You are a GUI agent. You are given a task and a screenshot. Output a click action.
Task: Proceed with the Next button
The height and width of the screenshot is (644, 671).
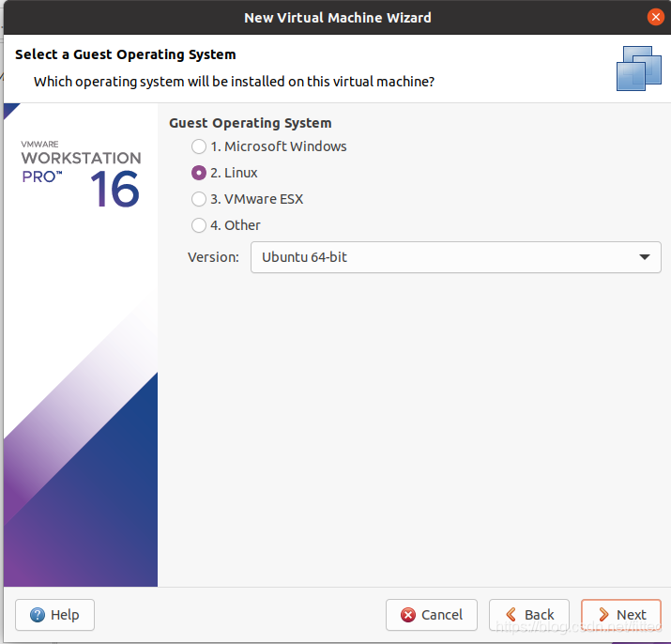pos(621,615)
